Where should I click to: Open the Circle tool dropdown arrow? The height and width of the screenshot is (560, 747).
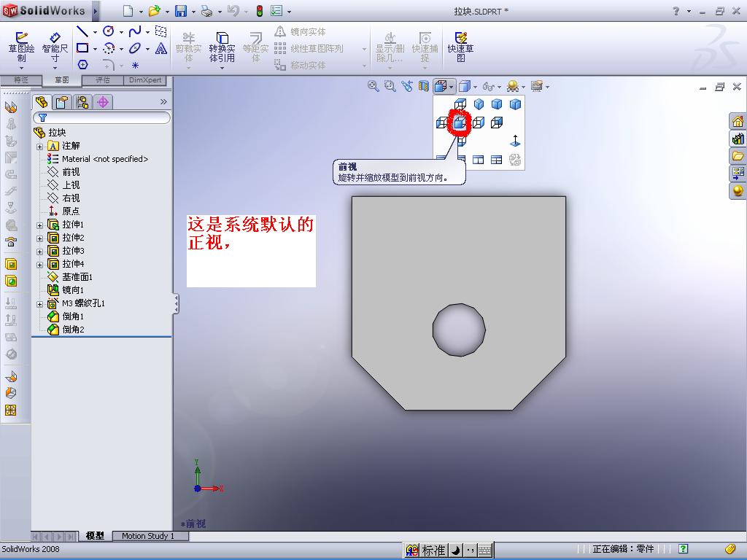click(x=121, y=32)
